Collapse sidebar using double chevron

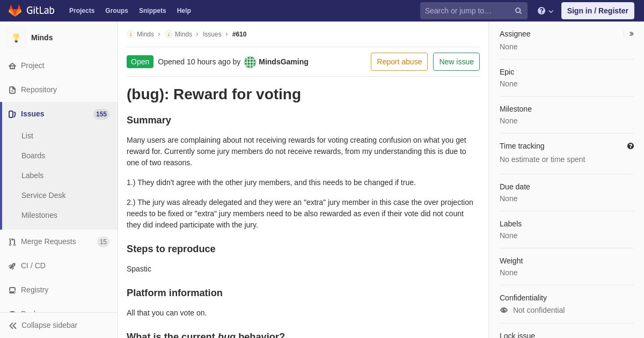(13, 326)
